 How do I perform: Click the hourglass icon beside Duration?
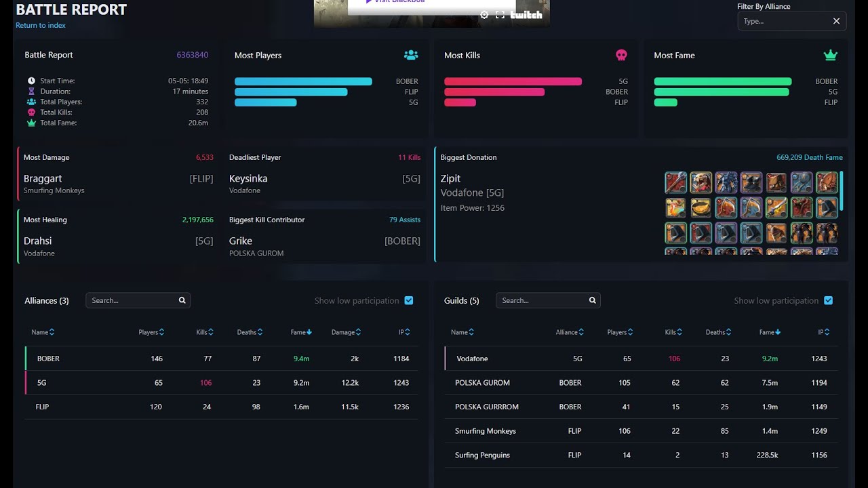pos(31,91)
